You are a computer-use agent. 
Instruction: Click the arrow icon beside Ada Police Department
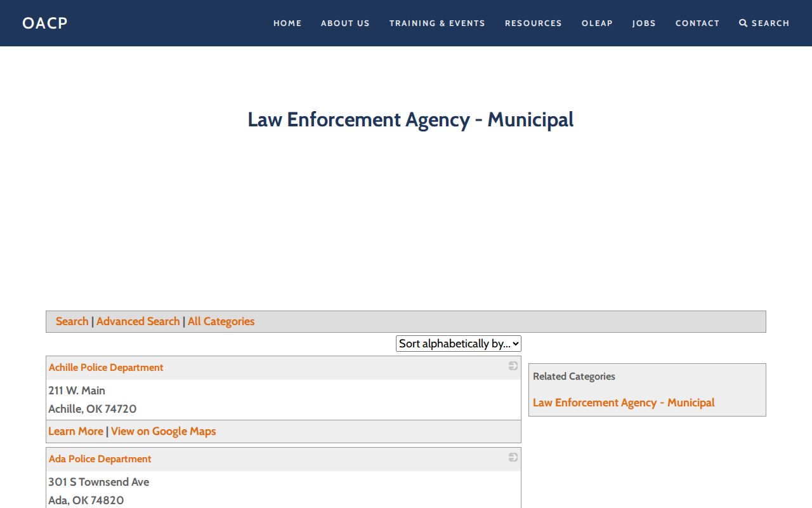click(513, 457)
